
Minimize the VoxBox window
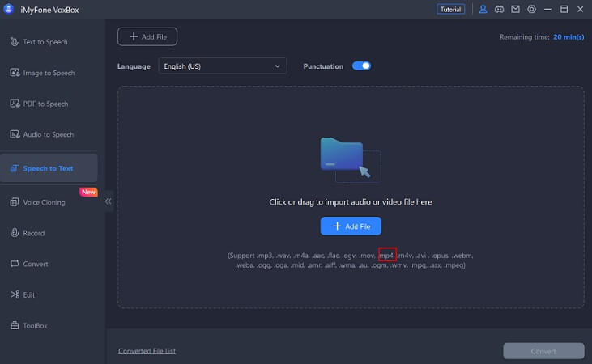pos(547,10)
